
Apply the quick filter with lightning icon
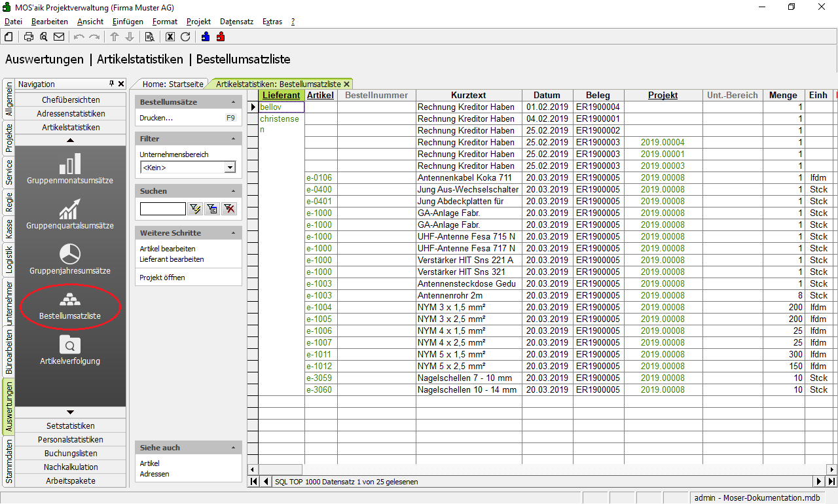195,209
